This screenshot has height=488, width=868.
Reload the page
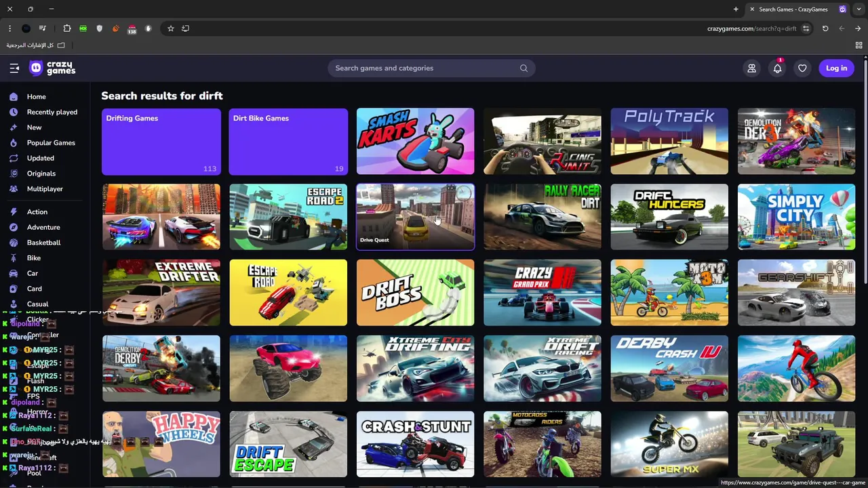tap(825, 28)
